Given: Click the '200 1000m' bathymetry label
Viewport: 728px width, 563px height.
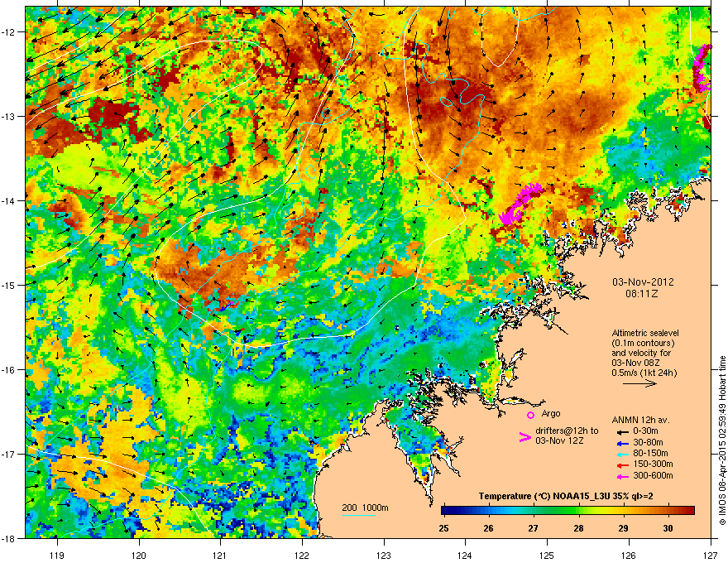Looking at the screenshot, I should click(x=365, y=508).
